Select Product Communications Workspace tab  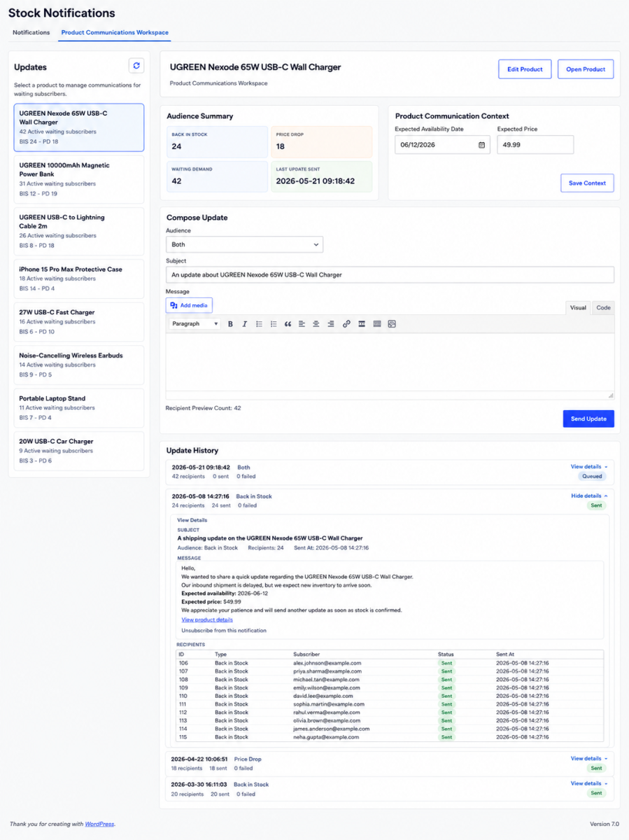tap(115, 32)
